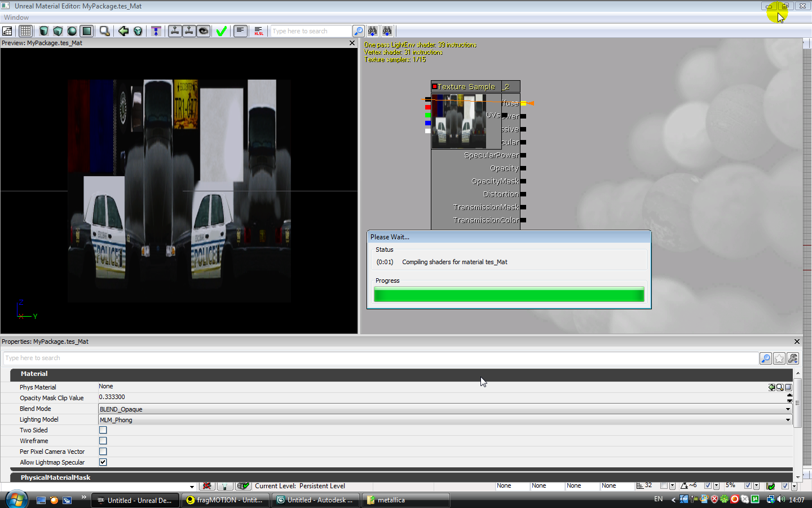Click the magnifier icon for Phys Material
This screenshot has height=508, width=812.
(780, 387)
